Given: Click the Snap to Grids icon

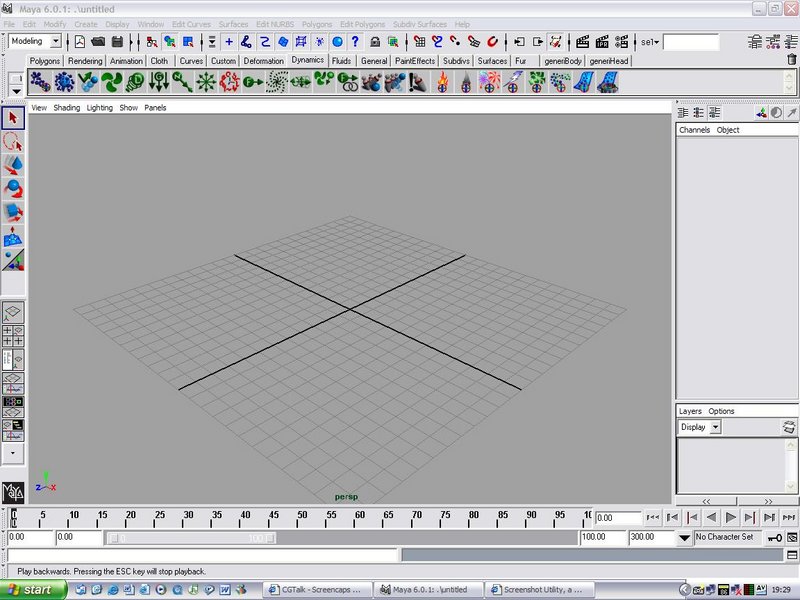Looking at the screenshot, I should (x=419, y=42).
